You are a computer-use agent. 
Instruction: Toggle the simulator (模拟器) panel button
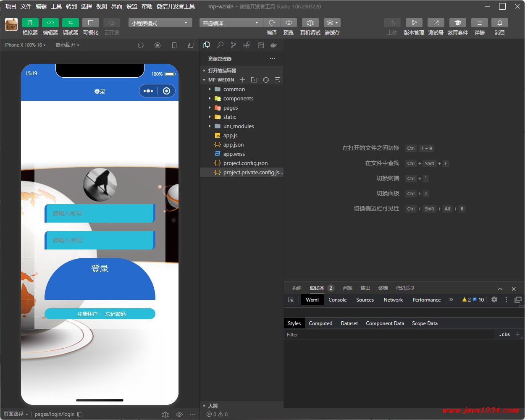pos(30,23)
